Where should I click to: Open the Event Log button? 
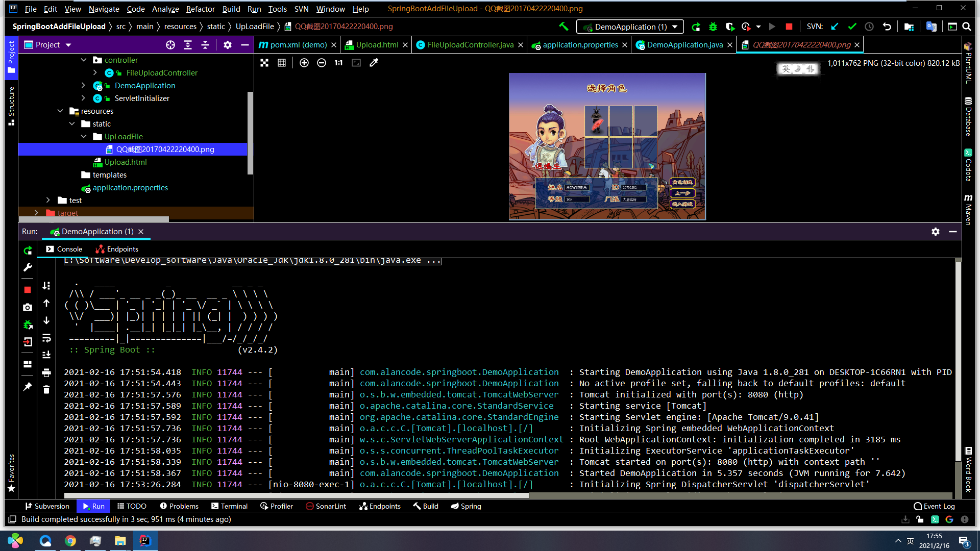click(934, 506)
